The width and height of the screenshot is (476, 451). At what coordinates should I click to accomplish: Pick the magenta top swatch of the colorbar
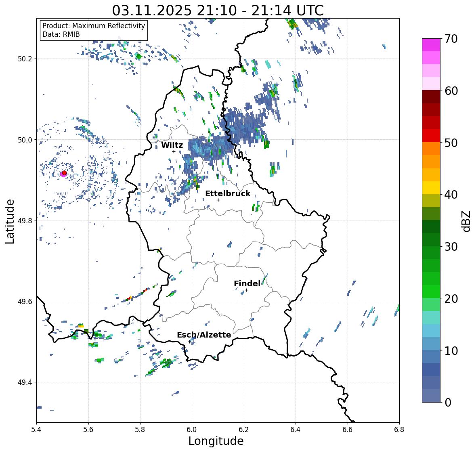pos(431,45)
